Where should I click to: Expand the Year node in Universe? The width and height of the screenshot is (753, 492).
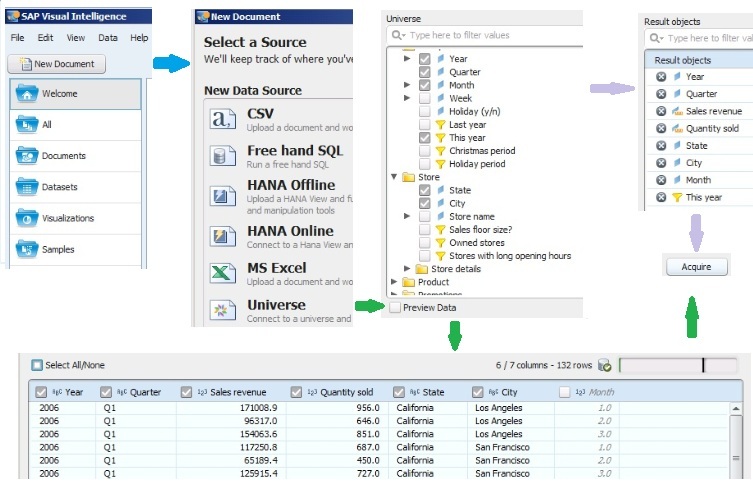pyautogui.click(x=407, y=59)
